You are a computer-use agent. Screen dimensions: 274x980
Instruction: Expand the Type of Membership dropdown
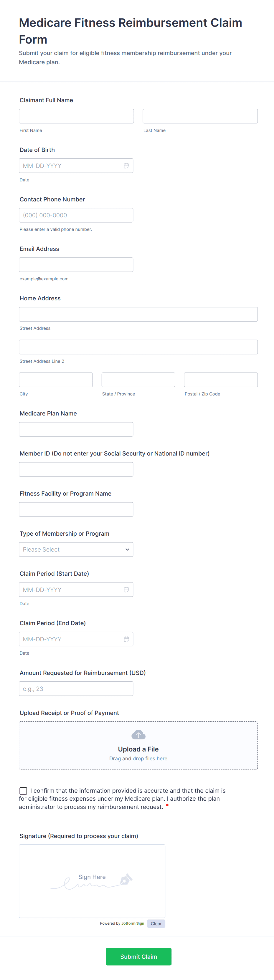76,549
